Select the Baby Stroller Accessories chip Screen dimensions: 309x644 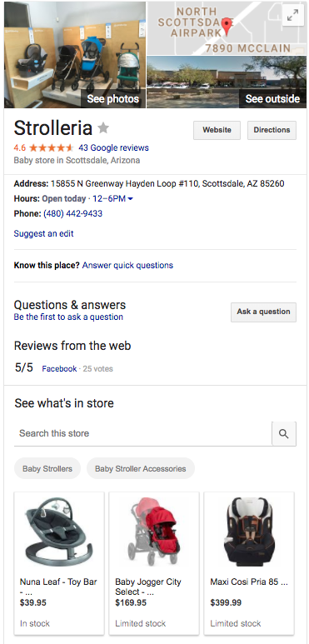pyautogui.click(x=141, y=468)
